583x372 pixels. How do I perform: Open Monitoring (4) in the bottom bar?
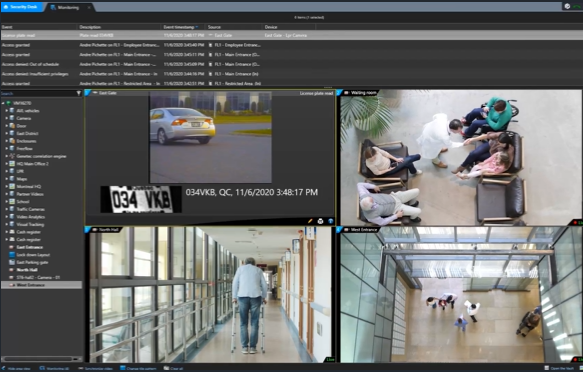pyautogui.click(x=55, y=368)
